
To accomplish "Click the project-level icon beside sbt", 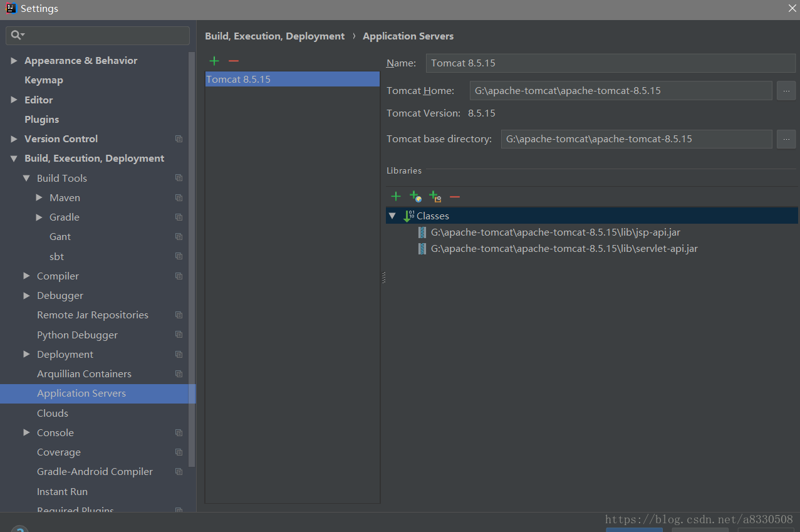I will point(179,256).
